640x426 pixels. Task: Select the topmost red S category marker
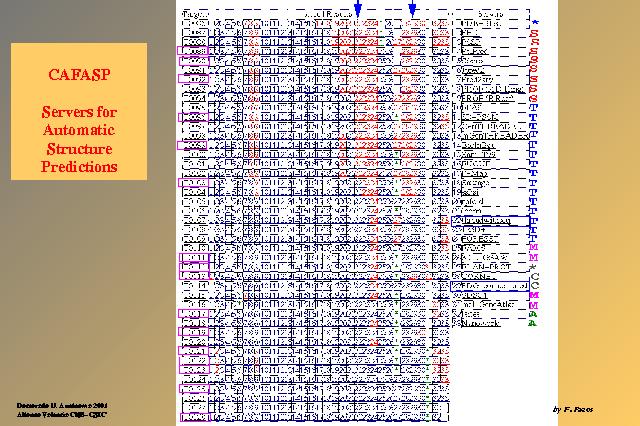[x=534, y=33]
